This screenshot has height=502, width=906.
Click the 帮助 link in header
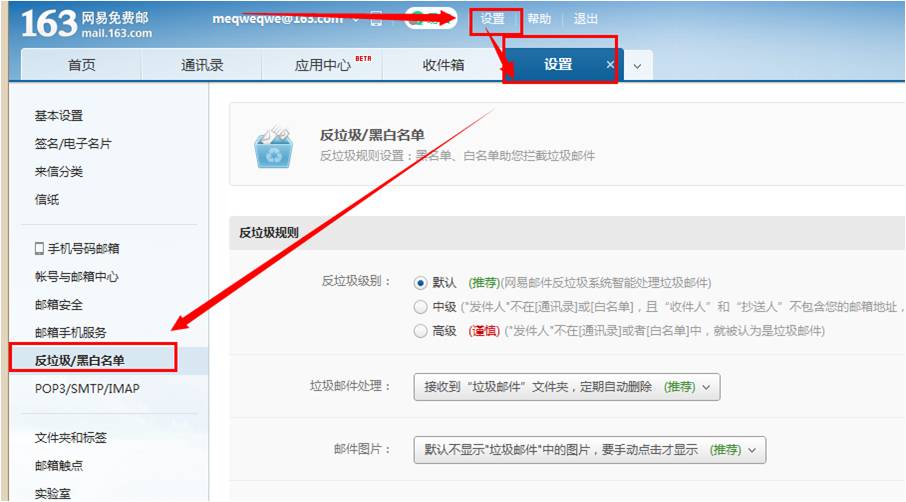pyautogui.click(x=539, y=19)
